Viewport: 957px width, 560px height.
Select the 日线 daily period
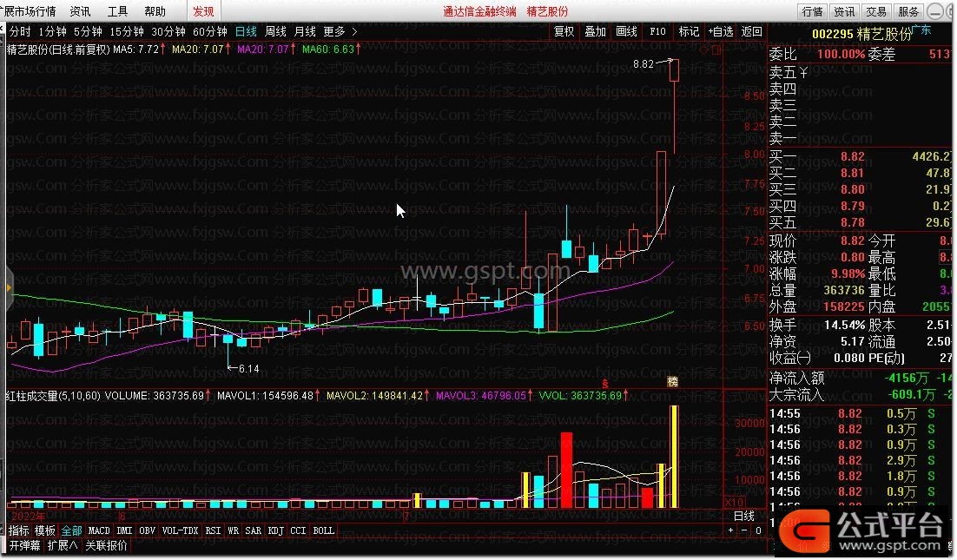(x=246, y=31)
